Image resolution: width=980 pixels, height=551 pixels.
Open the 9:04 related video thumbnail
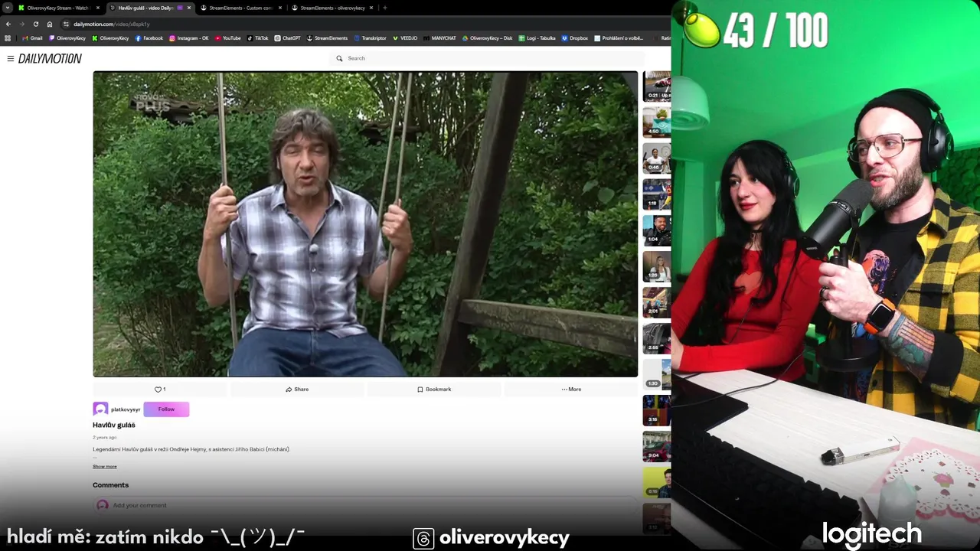point(656,447)
